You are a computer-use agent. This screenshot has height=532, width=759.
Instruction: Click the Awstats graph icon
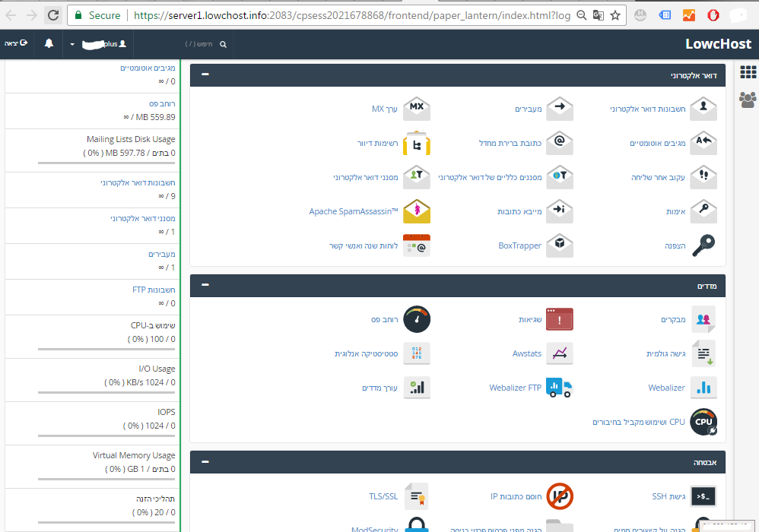[x=560, y=353]
